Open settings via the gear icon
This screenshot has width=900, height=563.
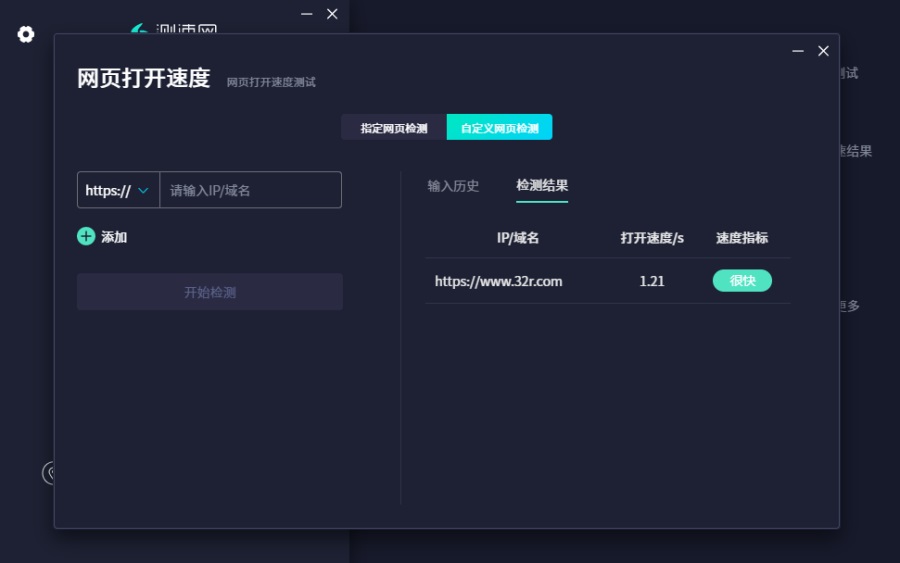tap(26, 34)
